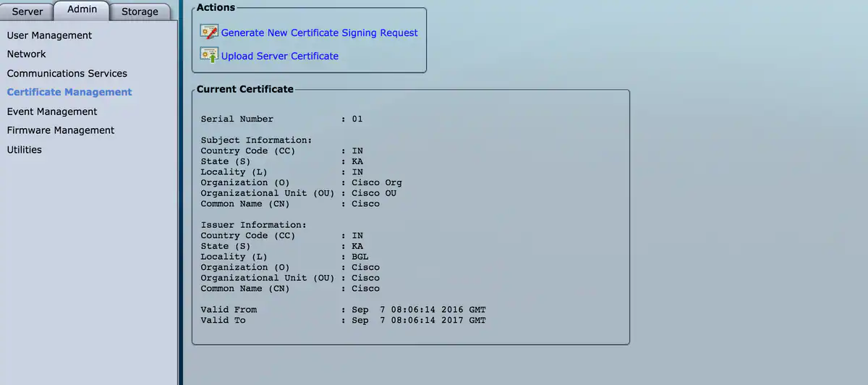Open Event Management section

click(x=52, y=111)
